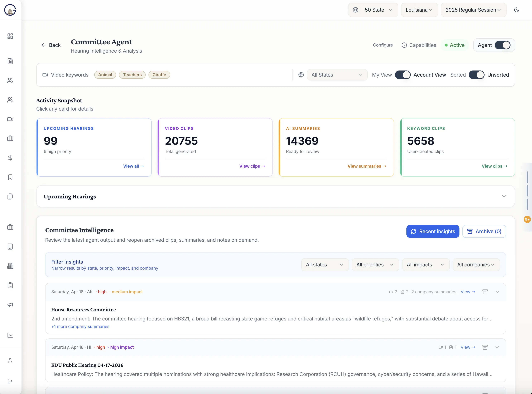Screen dimensions: 532x394
Task: Open the bookmark sidebar icon
Action: pos(10,177)
